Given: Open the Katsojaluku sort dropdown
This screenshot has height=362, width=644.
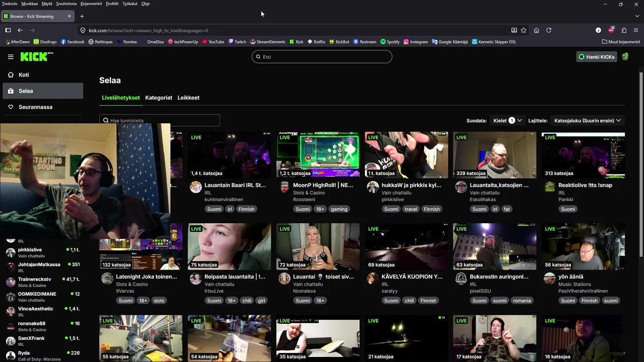Looking at the screenshot, I should click(x=588, y=121).
